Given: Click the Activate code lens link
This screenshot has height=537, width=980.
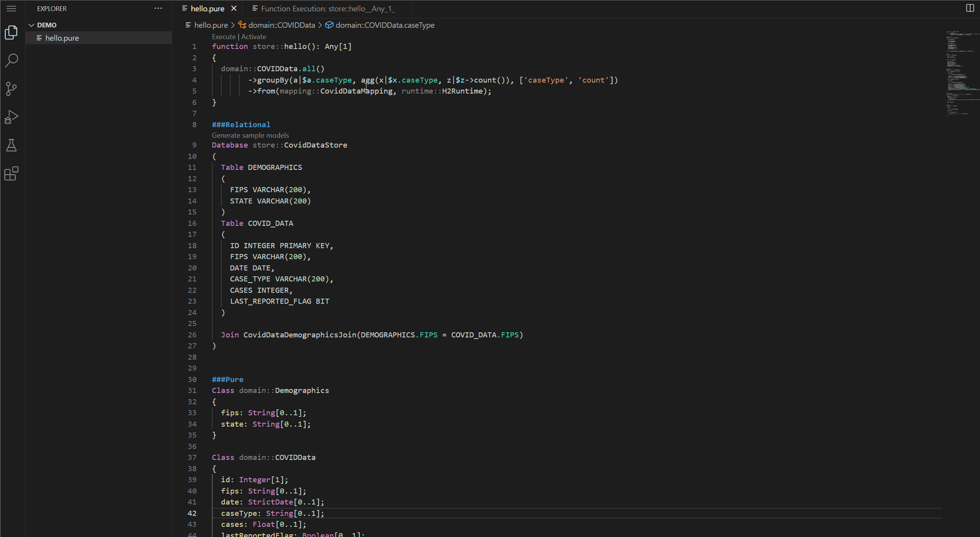Looking at the screenshot, I should (253, 37).
